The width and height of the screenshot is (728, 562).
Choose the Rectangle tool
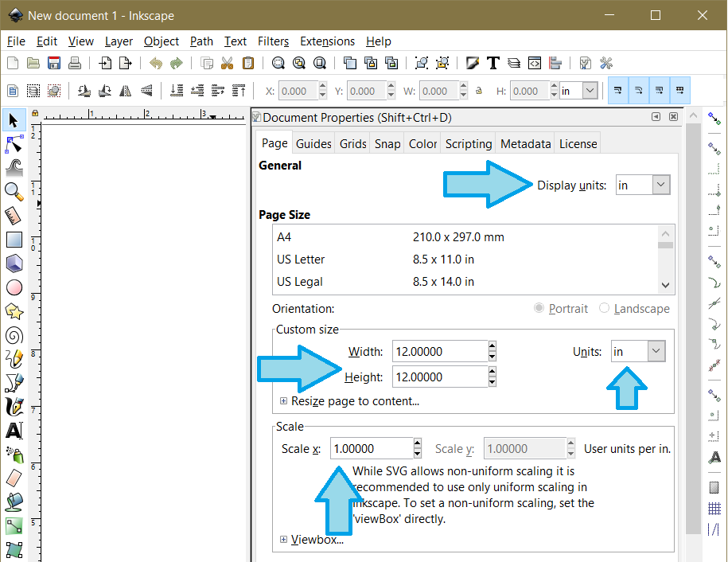click(x=14, y=240)
